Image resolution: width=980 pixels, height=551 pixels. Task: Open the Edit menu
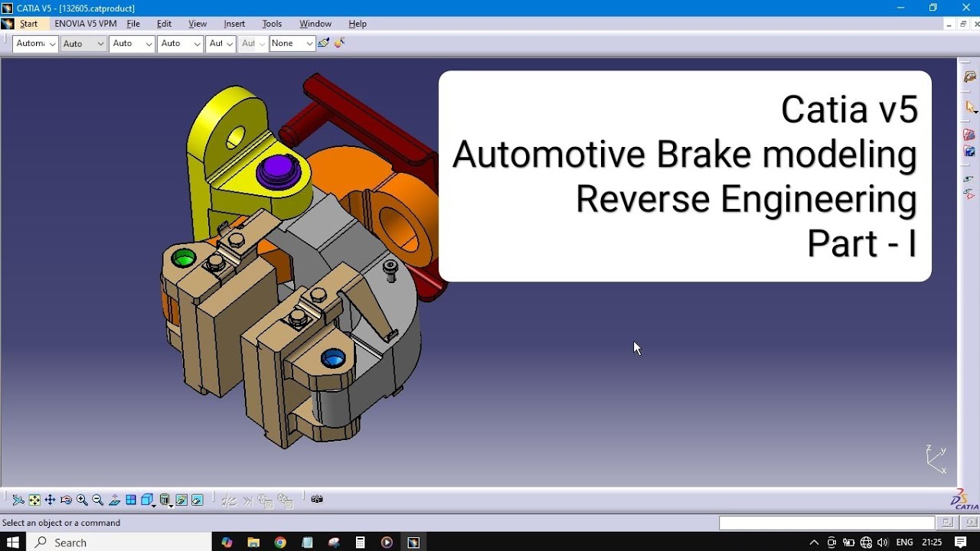[164, 24]
